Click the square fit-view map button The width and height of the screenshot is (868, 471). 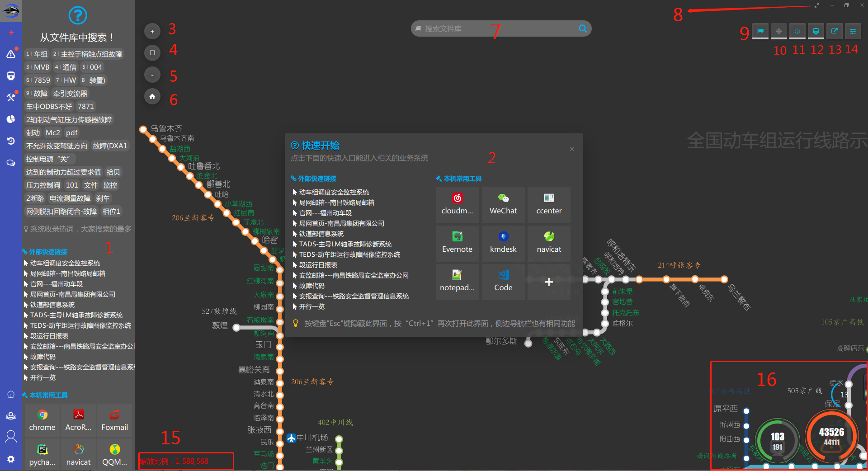click(x=152, y=53)
